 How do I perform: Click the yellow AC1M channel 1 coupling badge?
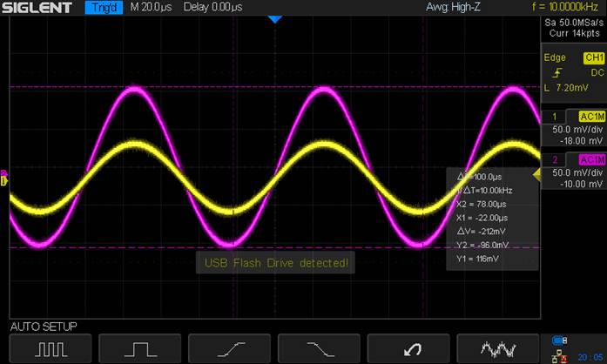click(592, 117)
